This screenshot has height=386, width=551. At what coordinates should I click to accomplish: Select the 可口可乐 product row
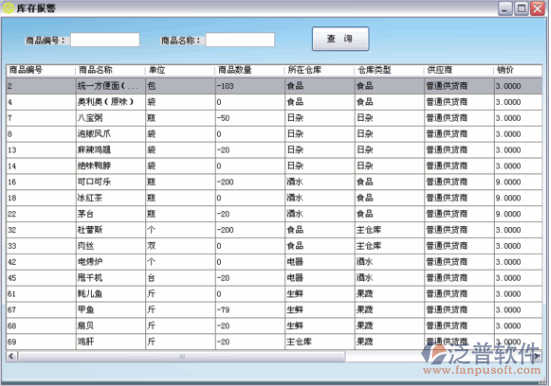(x=274, y=182)
